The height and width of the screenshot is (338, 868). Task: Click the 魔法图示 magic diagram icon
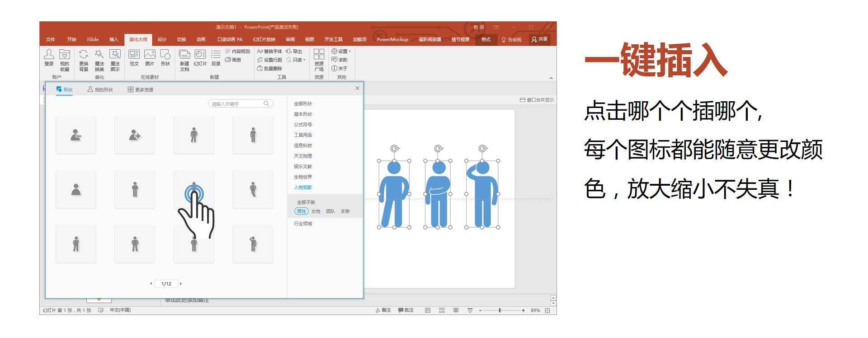pos(115,60)
